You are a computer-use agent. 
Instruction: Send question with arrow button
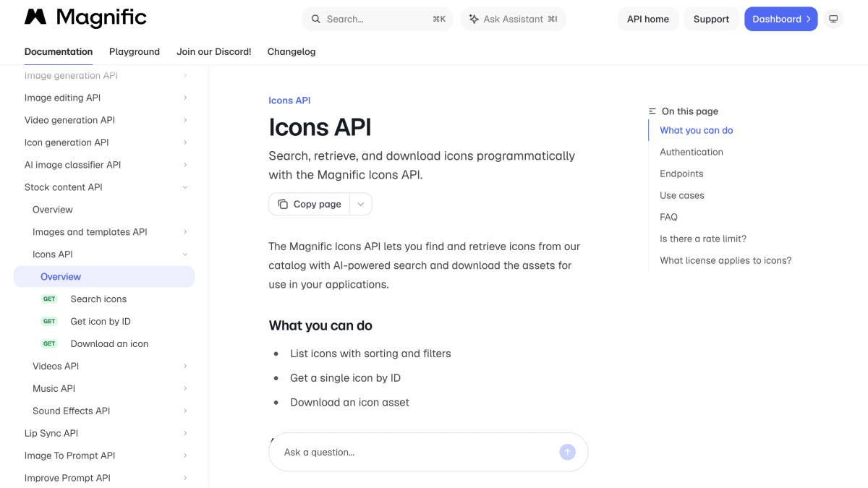[x=568, y=452]
